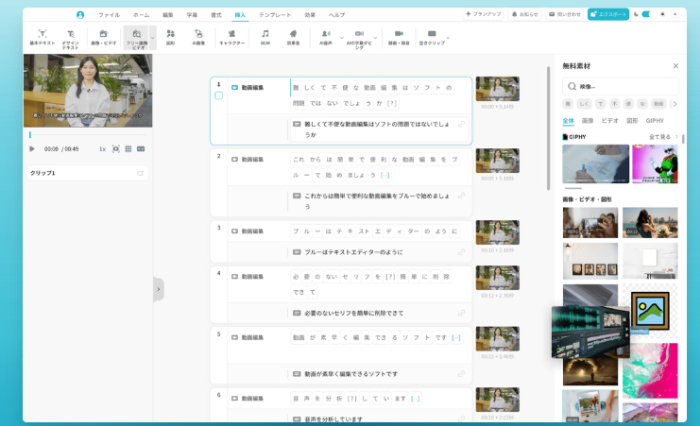Viewport: 700px width, 426px height.
Task: Expand the AI字幕ダビング dropdown arrow
Action: 375,38
